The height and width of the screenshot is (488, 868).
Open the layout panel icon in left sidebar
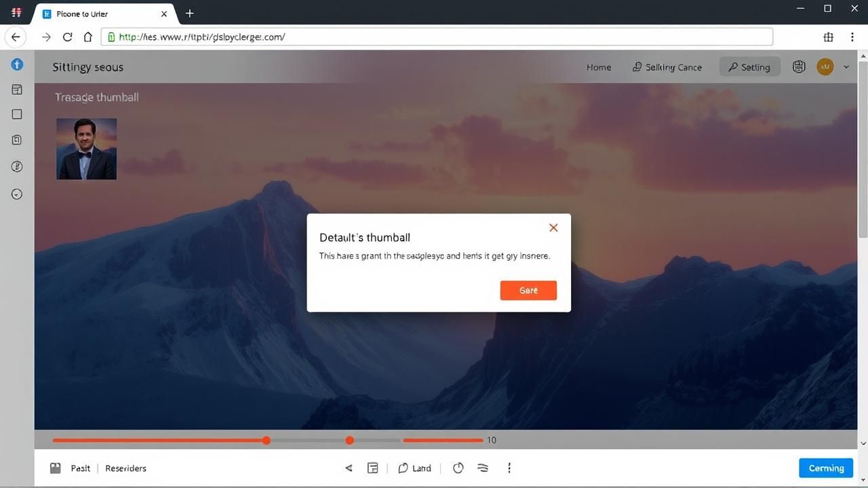[17, 89]
